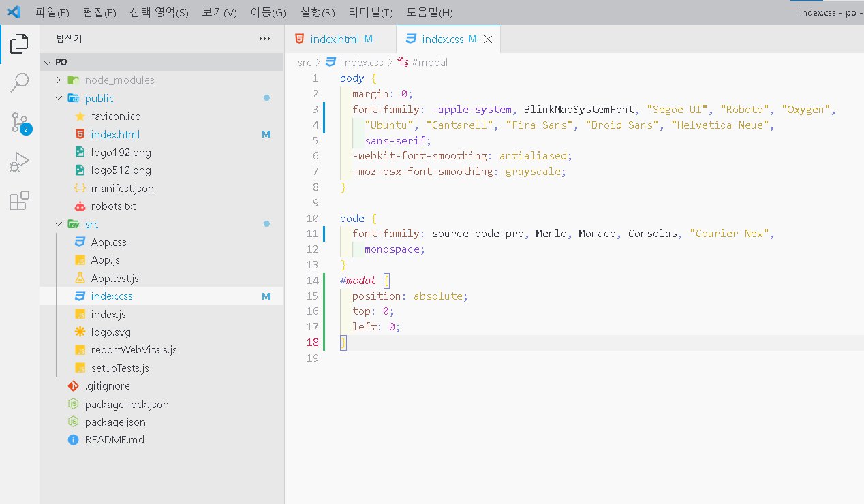
Task: Open the 파일(F) menu
Action: point(52,12)
